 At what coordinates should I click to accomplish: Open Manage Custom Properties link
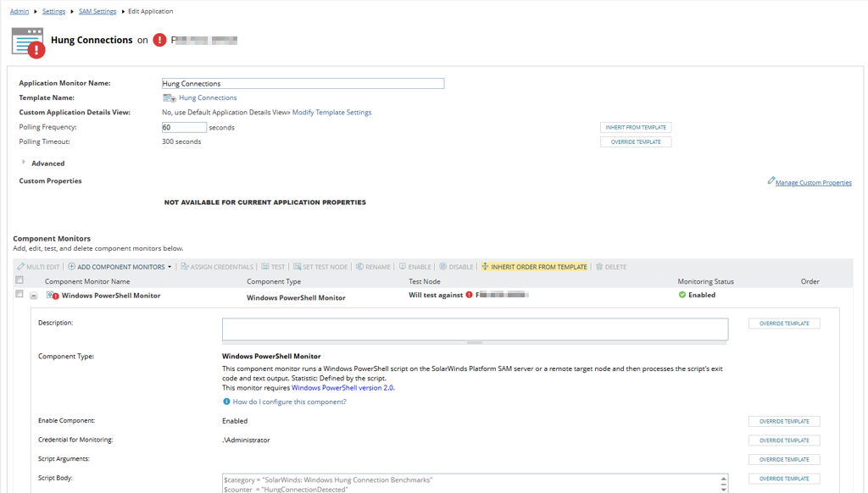pos(813,183)
